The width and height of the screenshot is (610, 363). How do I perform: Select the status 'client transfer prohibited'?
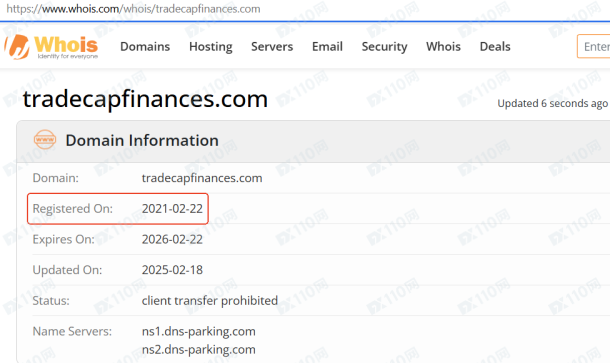(x=210, y=301)
